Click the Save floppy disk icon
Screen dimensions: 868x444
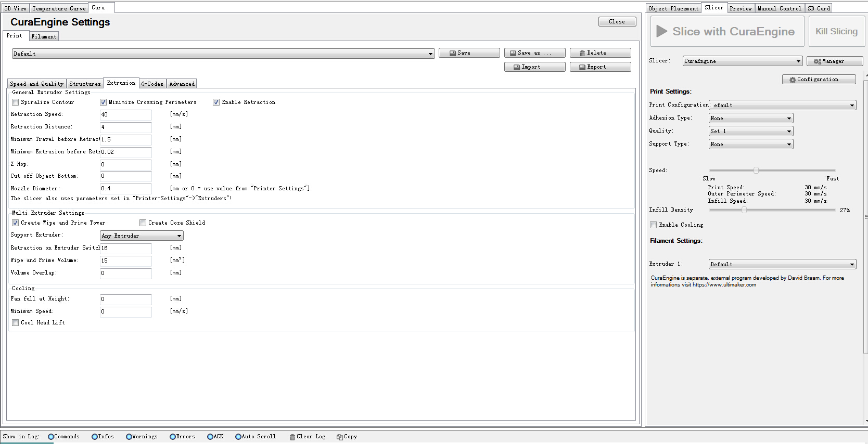click(x=453, y=53)
